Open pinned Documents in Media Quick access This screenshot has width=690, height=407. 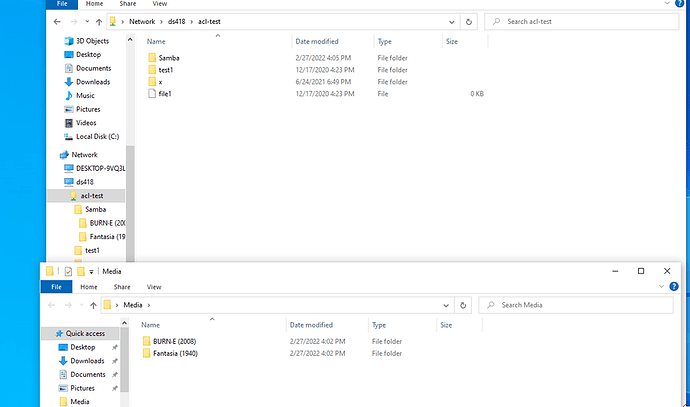88,374
